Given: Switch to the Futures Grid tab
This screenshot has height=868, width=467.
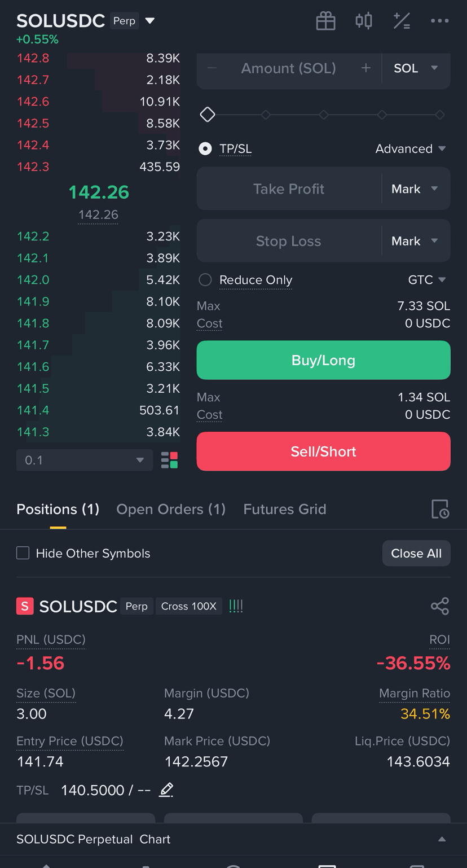Looking at the screenshot, I should pyautogui.click(x=285, y=509).
